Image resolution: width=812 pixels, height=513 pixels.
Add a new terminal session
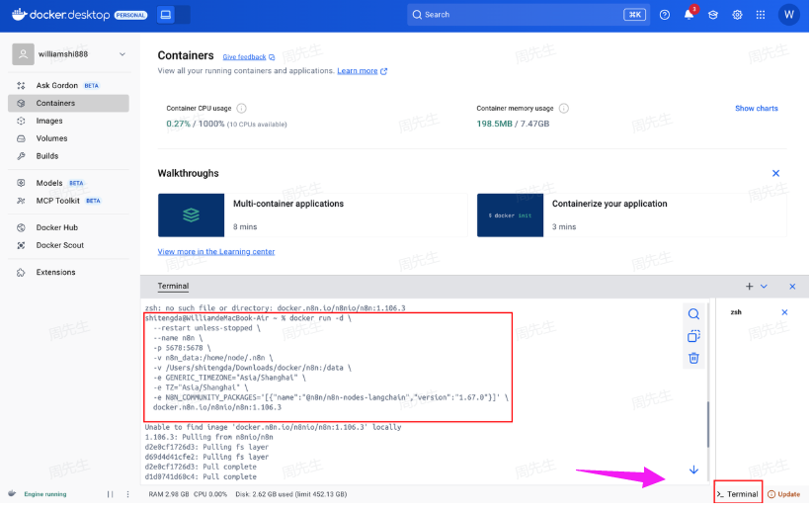tap(749, 287)
